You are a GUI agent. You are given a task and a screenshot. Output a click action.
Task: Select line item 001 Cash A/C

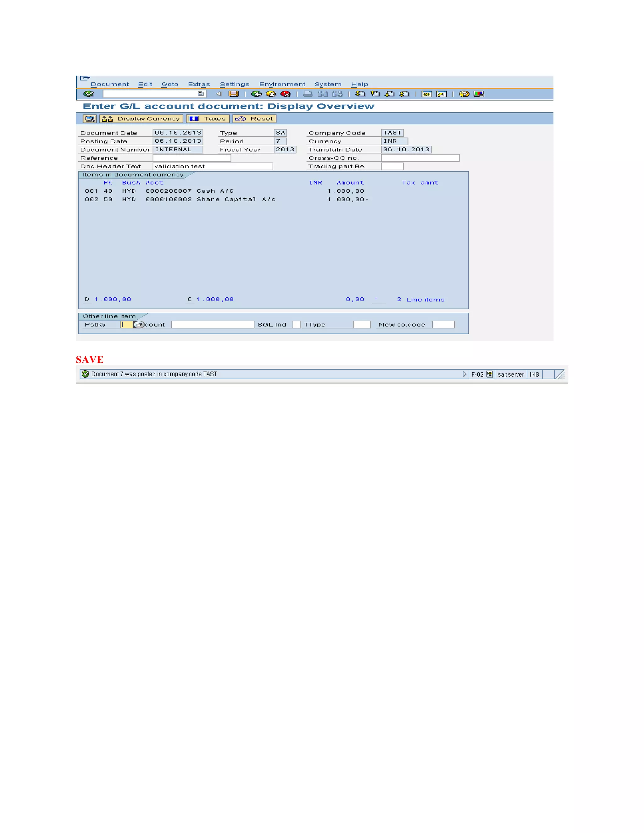(x=215, y=191)
